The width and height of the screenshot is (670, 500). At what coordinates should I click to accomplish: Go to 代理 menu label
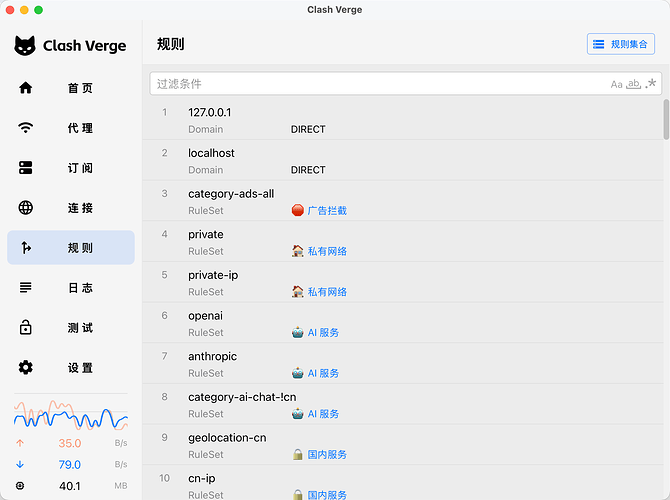80,128
